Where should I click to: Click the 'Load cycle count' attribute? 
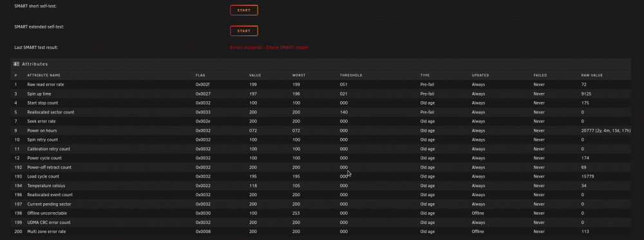pos(43,177)
